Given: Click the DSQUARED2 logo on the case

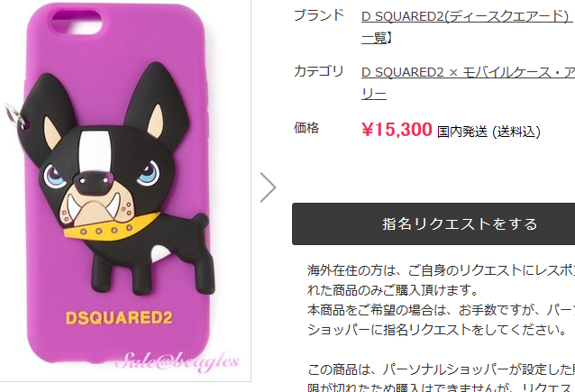Looking at the screenshot, I should [119, 318].
